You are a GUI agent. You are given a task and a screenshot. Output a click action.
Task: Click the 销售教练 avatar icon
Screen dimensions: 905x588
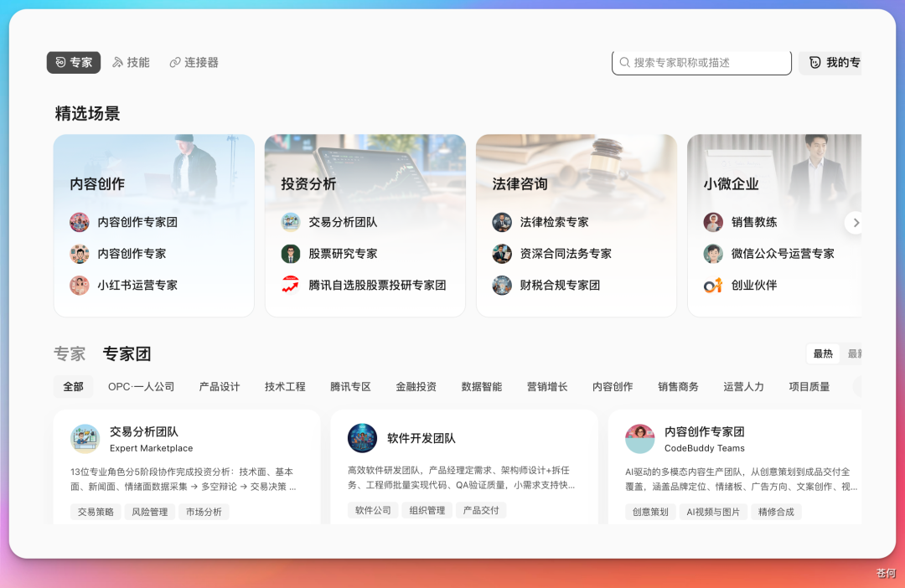(713, 222)
